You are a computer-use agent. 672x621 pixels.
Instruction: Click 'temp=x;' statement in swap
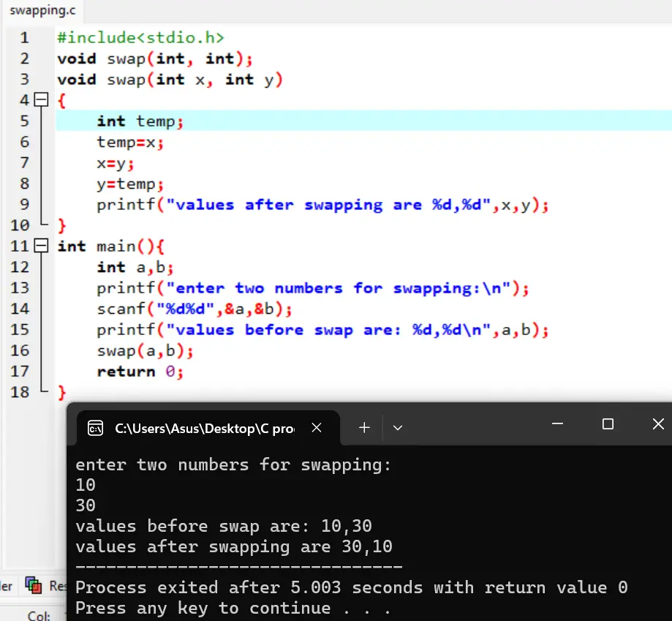[130, 143]
